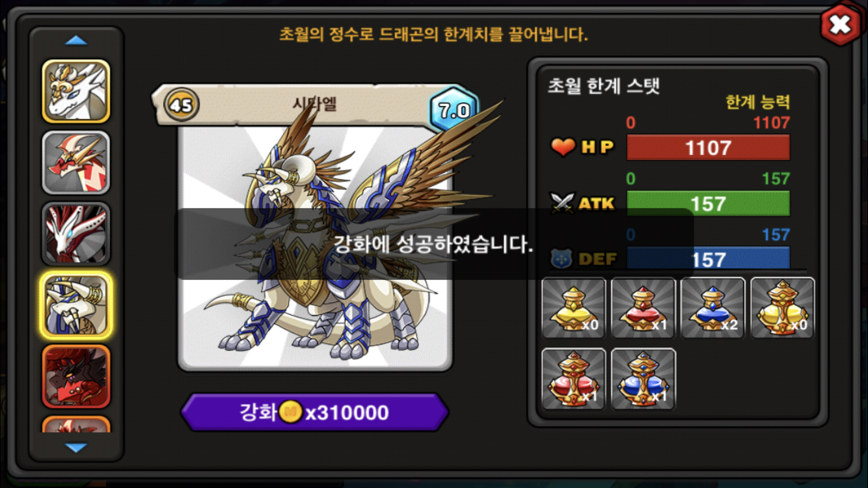This screenshot has width=868, height=488.
Task: Select the white dragon portrait at list top
Action: pyautogui.click(x=76, y=91)
